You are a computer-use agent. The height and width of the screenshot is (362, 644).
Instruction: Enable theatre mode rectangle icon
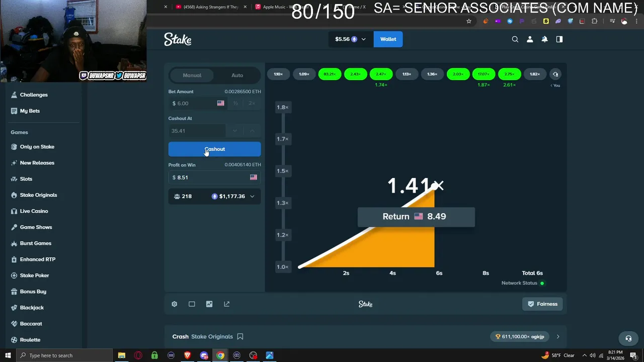[x=192, y=304]
